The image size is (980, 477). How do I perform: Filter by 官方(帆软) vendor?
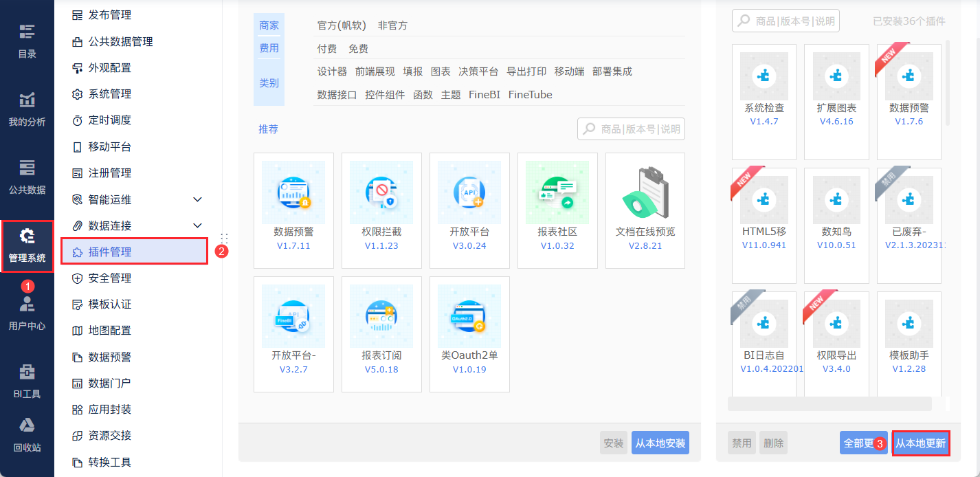(x=342, y=25)
